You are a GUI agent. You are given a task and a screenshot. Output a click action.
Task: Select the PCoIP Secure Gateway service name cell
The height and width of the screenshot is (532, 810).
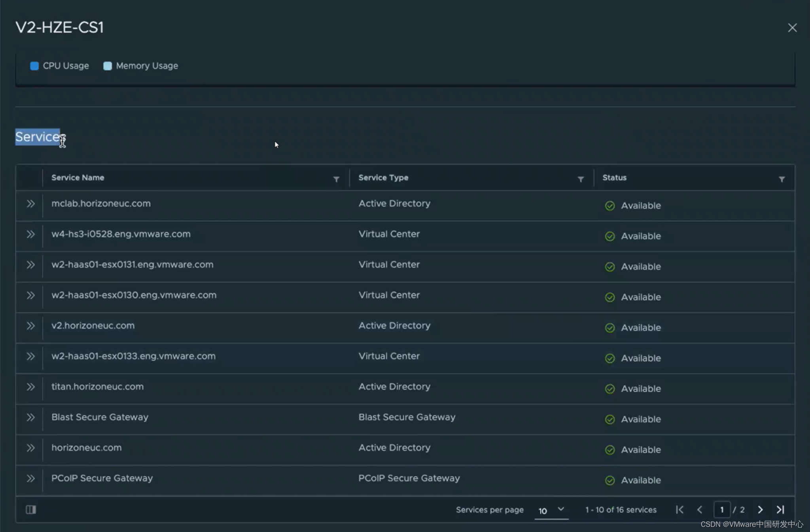pyautogui.click(x=102, y=478)
